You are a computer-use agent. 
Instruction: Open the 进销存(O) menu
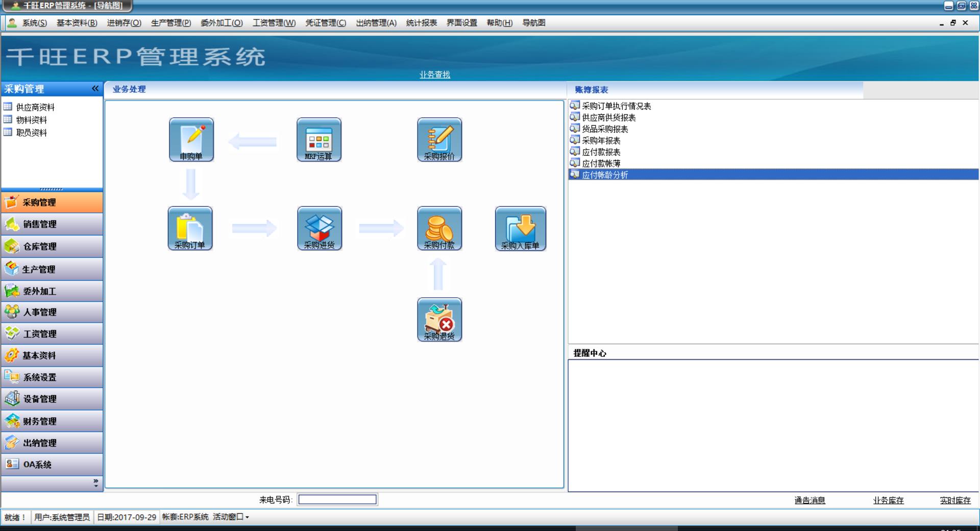point(124,23)
